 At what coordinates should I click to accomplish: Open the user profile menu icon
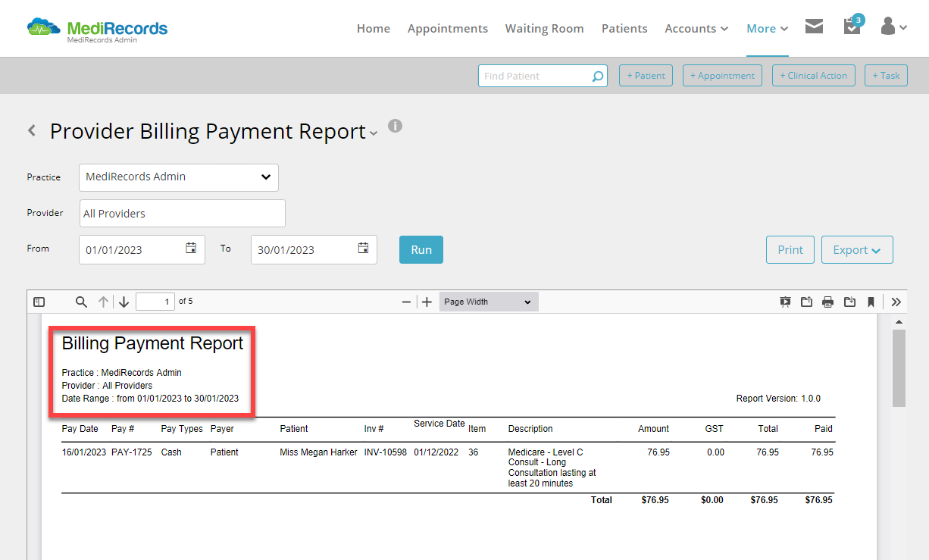pos(894,27)
